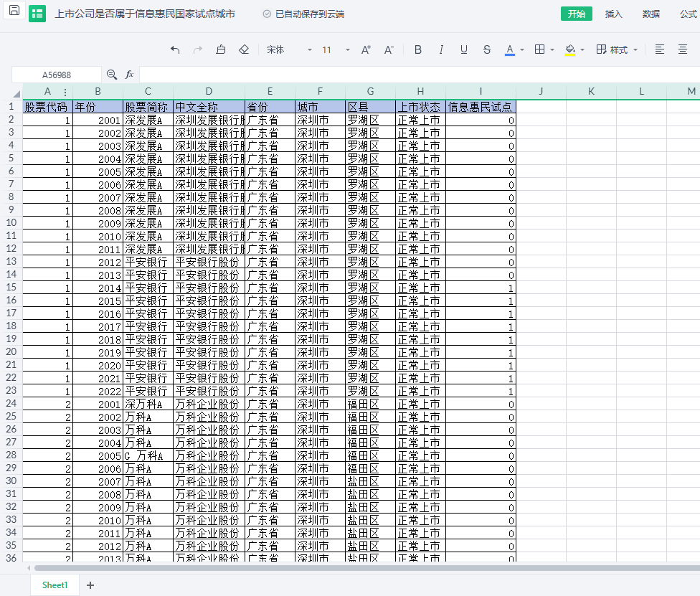
Task: Toggle underline formatting
Action: pos(464,49)
